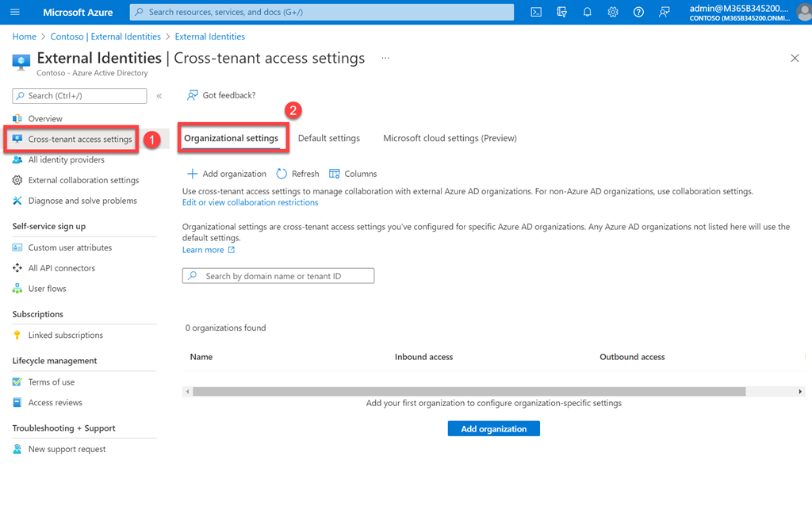This screenshot has height=510, width=812.
Task: Open Directories and subscriptions filter icon
Action: 562,12
